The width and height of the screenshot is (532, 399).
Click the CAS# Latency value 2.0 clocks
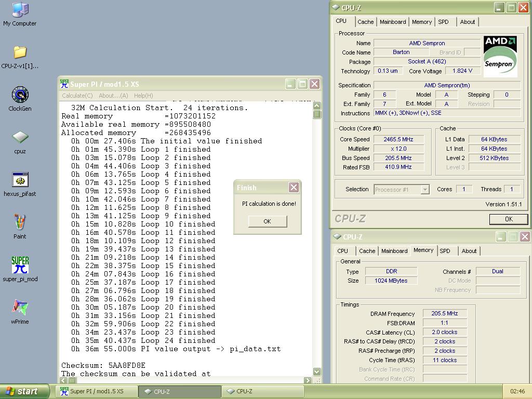pyautogui.click(x=445, y=332)
